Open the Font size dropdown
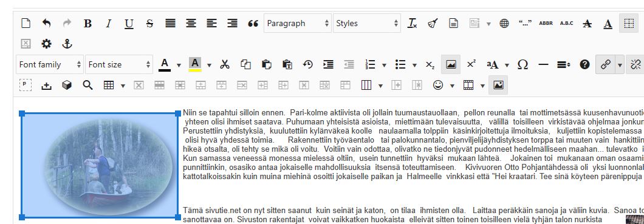This screenshot has width=644, height=224. pyautogui.click(x=118, y=64)
